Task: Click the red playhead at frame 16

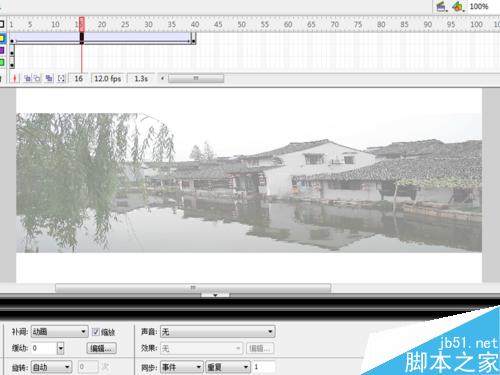Action: click(82, 24)
